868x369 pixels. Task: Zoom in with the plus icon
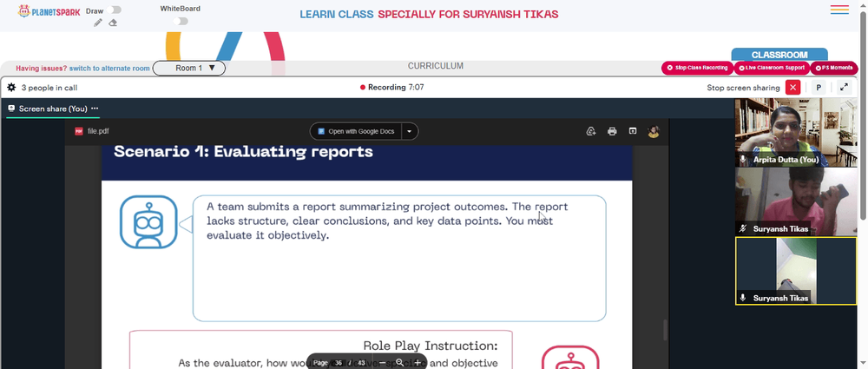[x=418, y=363]
